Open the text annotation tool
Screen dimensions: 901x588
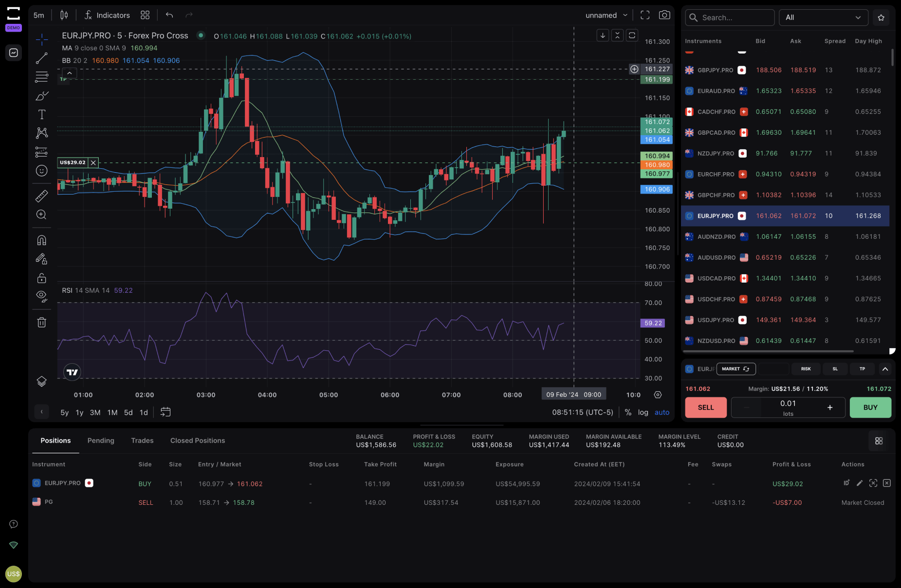41,114
